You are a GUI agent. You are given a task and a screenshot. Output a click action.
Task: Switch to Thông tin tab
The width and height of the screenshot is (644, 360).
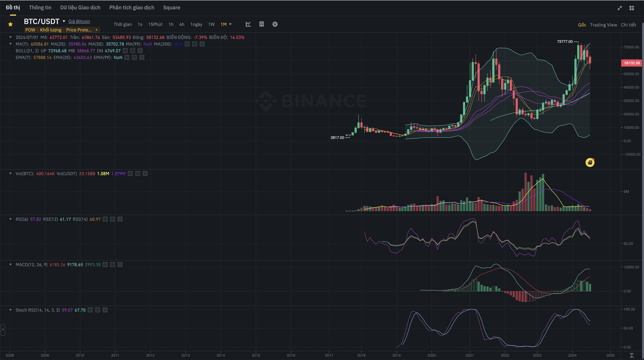(x=40, y=7)
